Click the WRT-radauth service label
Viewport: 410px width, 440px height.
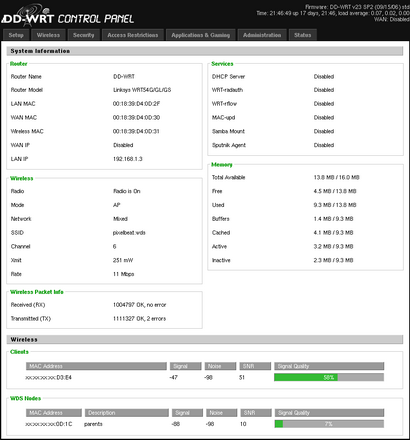tap(227, 90)
